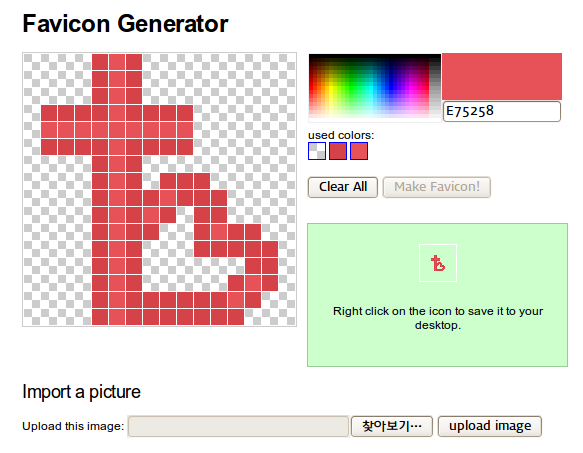583x453 pixels.
Task: Pick a gray from the palette's grayscale strip
Action: [x=435, y=87]
